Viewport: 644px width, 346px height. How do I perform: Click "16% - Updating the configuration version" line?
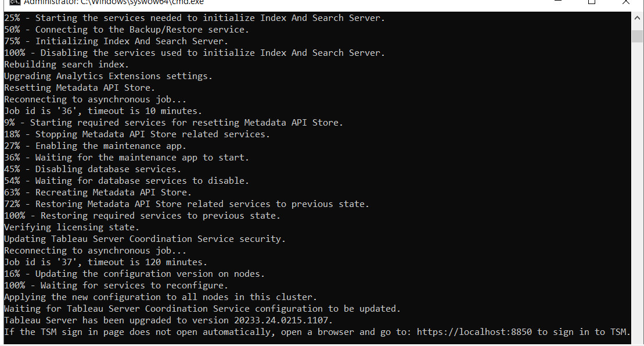point(134,273)
